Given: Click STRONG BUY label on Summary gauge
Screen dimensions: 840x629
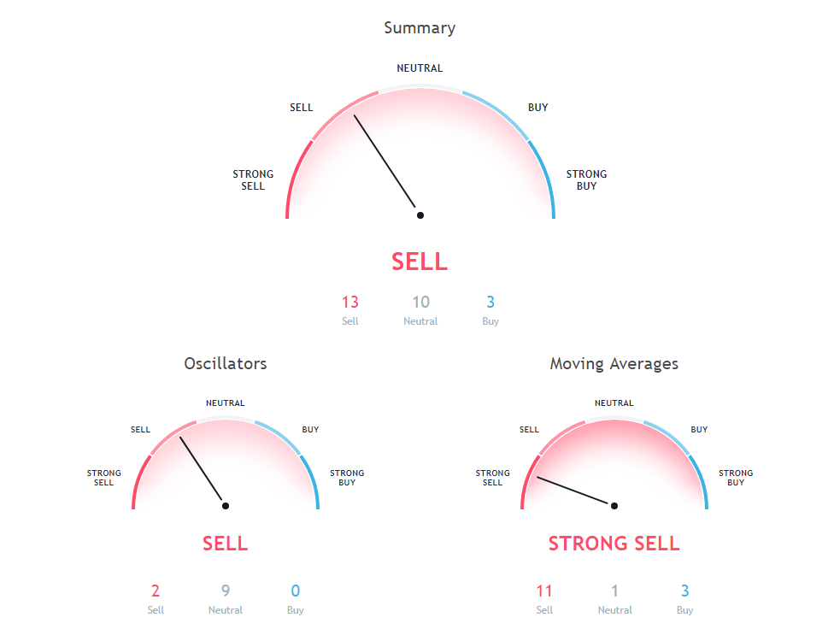Looking at the screenshot, I should coord(586,179).
